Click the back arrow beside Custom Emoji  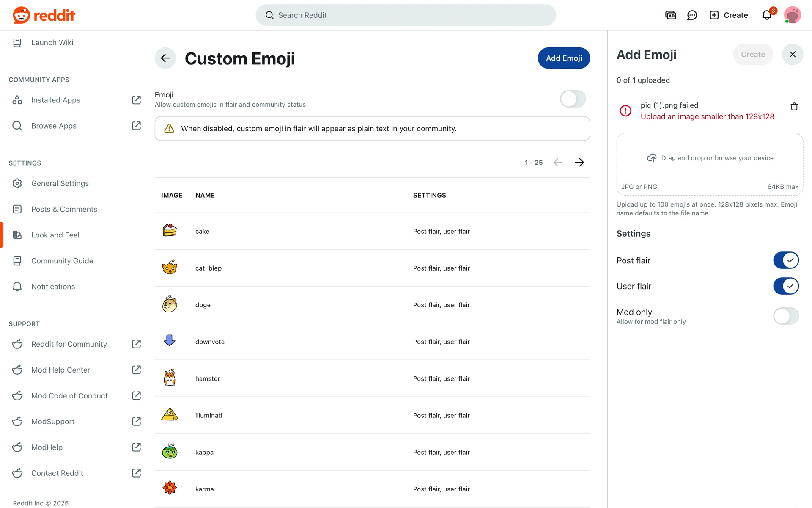tap(165, 58)
